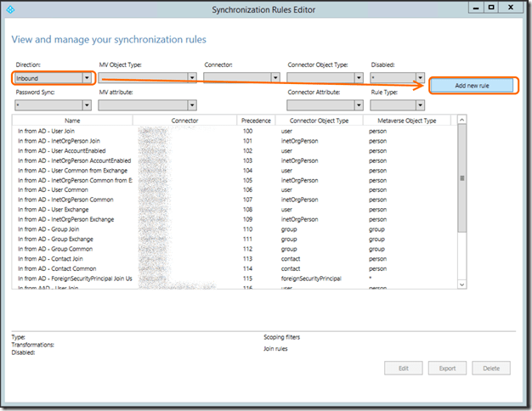Sort by the Name column header
The width and height of the screenshot is (532, 411).
point(71,121)
